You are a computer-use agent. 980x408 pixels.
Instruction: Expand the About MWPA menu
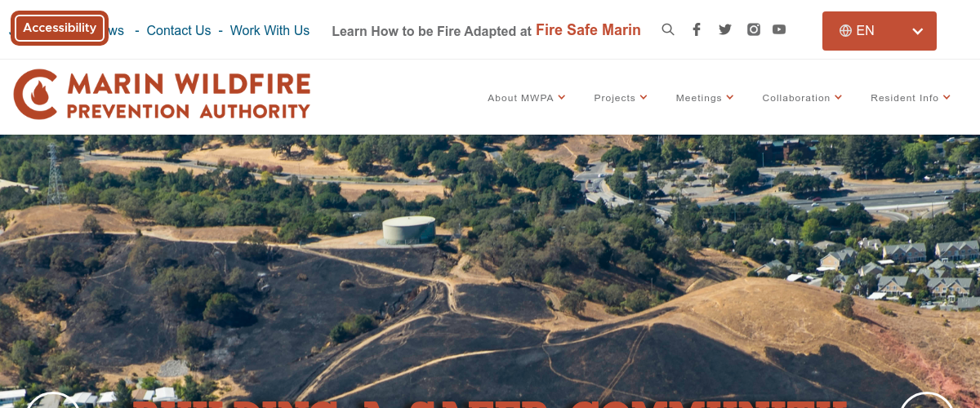click(527, 98)
